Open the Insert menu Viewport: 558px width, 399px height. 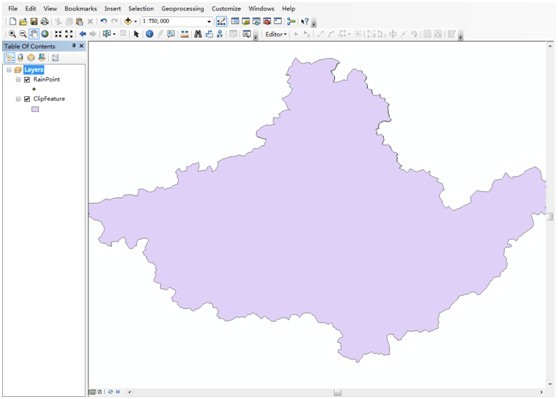point(112,9)
